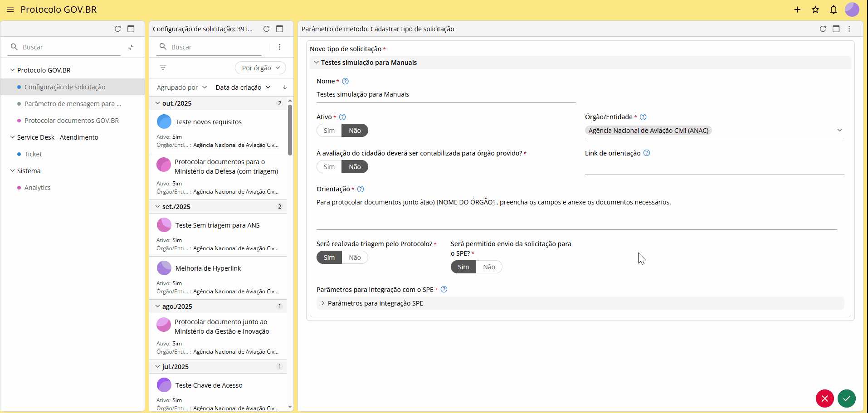Maximize the Configuração de solicitação list panel
The image size is (868, 413).
pyautogui.click(x=280, y=29)
